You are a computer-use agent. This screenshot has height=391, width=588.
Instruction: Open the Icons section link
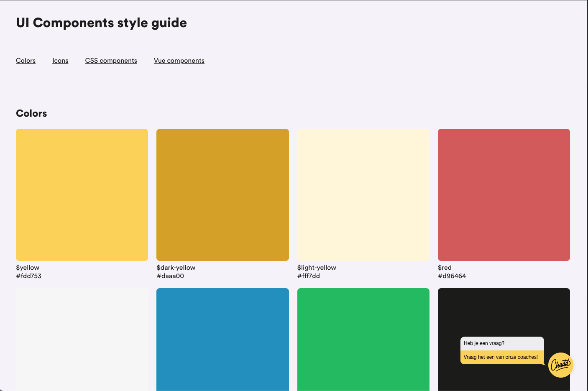(x=60, y=60)
